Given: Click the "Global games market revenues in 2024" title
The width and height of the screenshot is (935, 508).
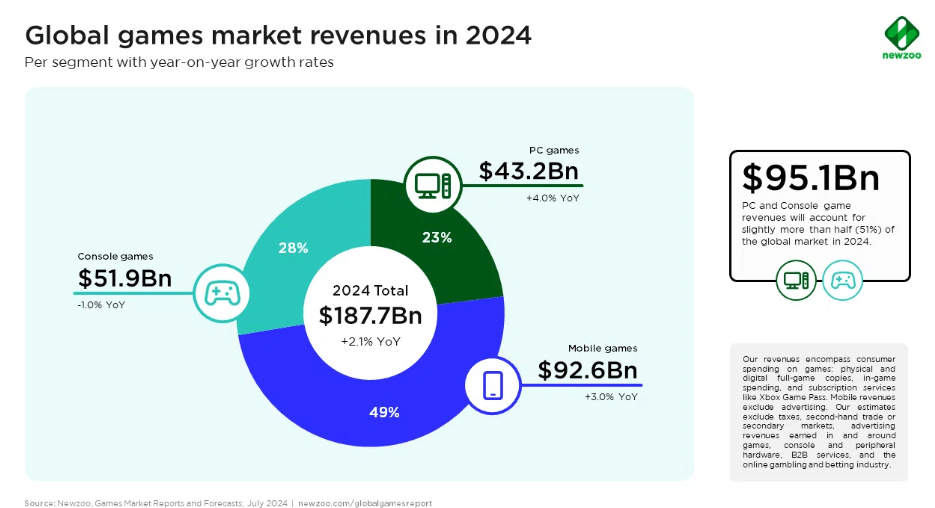Looking at the screenshot, I should coord(278,36).
